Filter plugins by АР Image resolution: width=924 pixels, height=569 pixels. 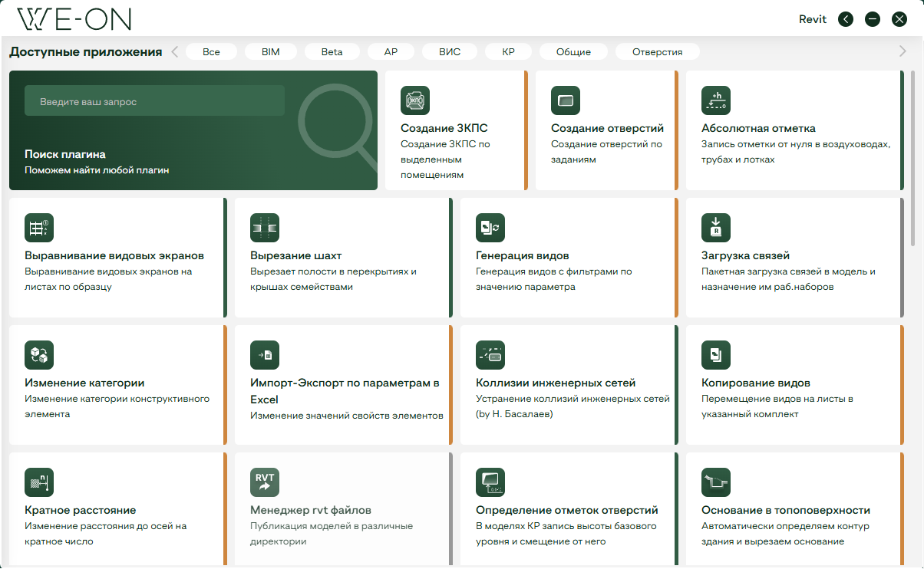click(391, 52)
